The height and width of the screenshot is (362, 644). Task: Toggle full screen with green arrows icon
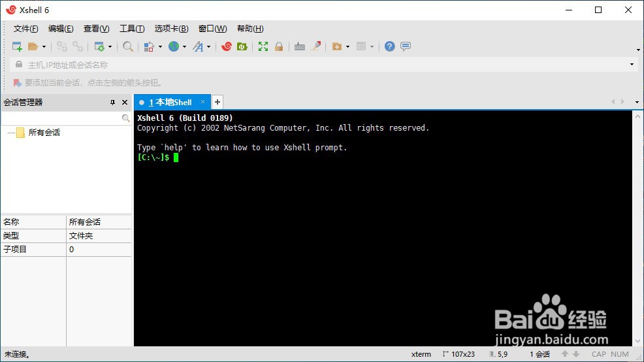(x=263, y=46)
